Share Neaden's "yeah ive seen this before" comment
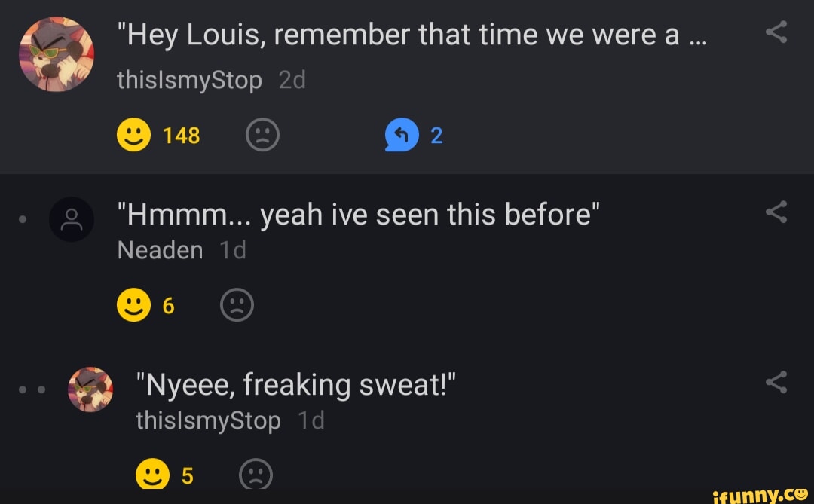The height and width of the screenshot is (504, 814). coord(776,214)
